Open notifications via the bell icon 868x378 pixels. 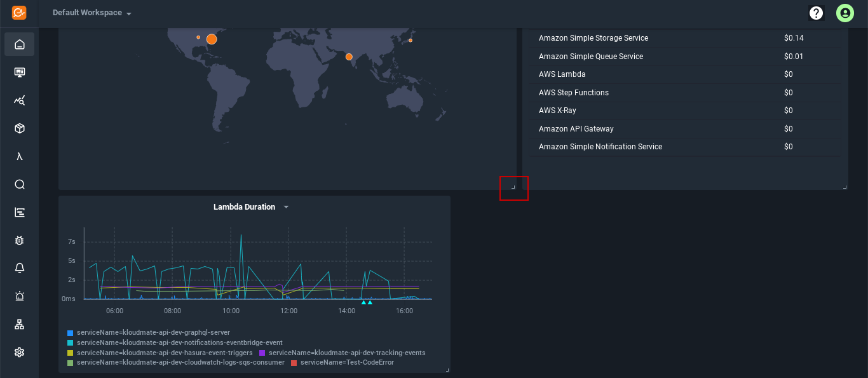click(19, 267)
